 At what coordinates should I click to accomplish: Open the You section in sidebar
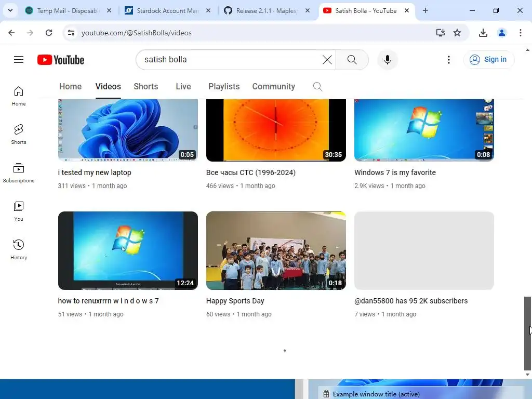point(19,211)
